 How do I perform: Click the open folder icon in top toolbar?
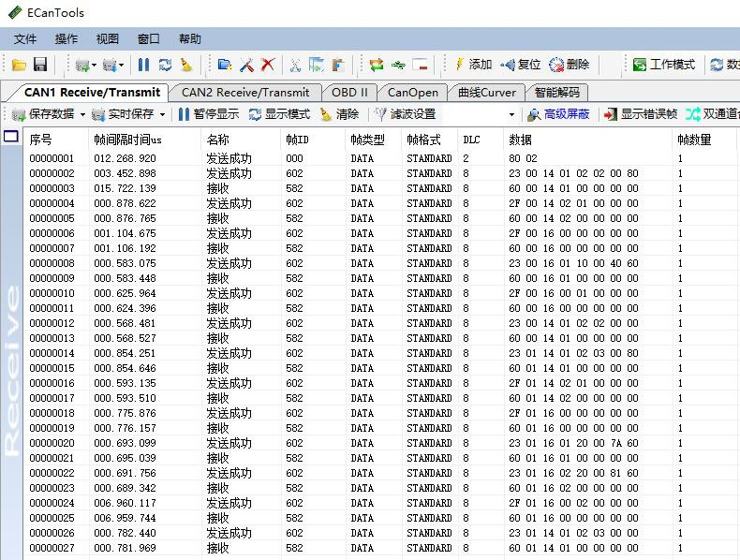click(19, 65)
